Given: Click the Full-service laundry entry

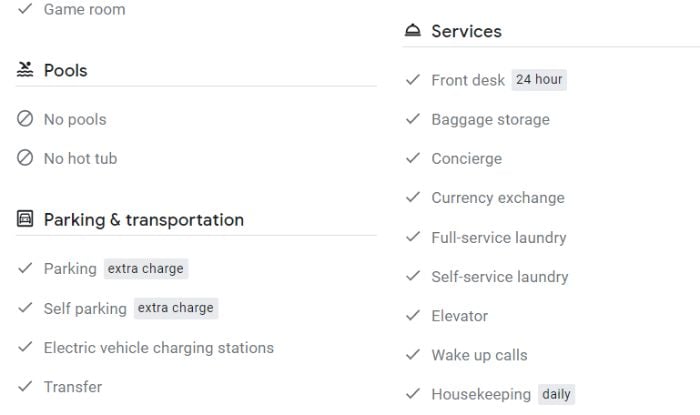Looking at the screenshot, I should (499, 237).
